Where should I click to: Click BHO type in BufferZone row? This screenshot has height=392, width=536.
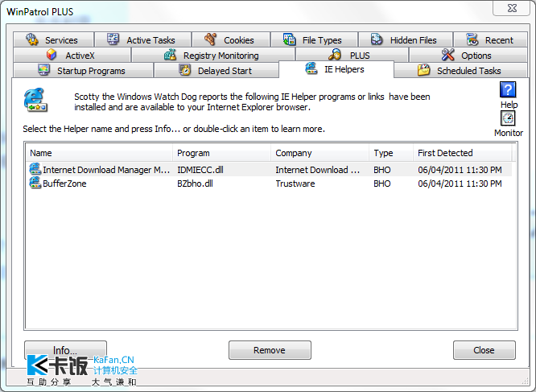pos(382,184)
